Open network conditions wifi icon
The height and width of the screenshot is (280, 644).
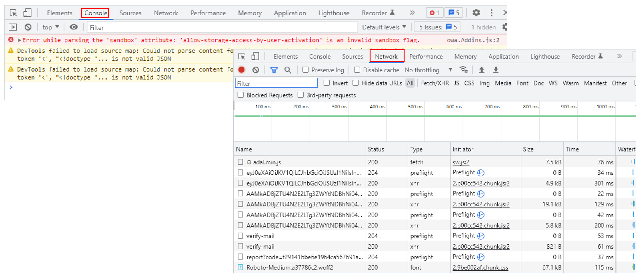(463, 70)
